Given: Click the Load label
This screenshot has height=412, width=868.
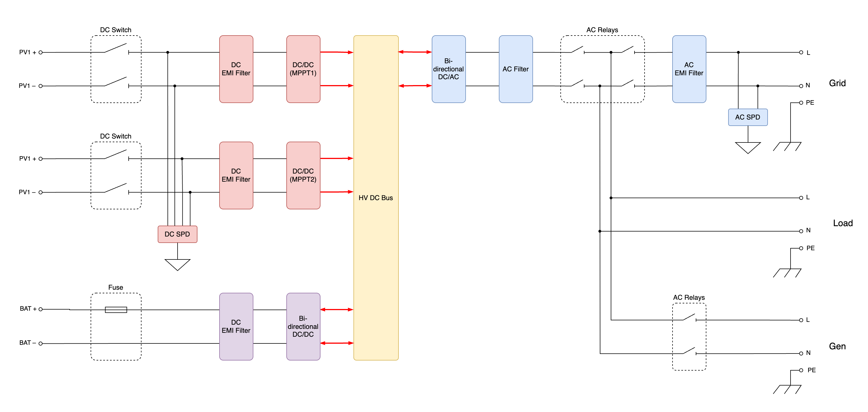Looking at the screenshot, I should (843, 223).
